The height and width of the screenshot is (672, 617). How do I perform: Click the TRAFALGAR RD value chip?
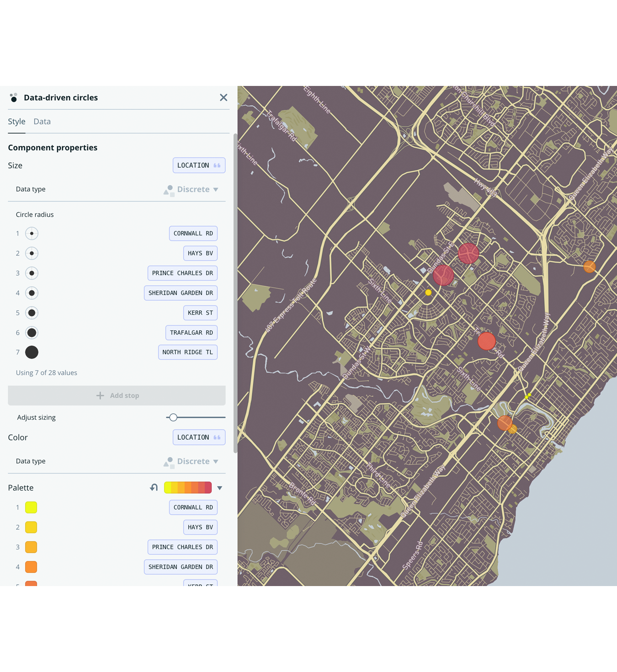coord(191,332)
